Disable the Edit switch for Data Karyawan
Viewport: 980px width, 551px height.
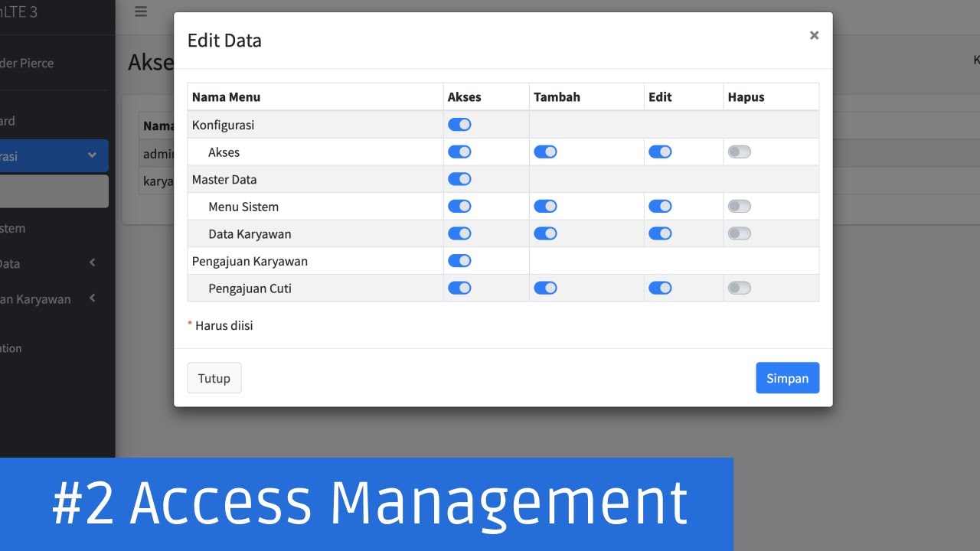point(660,234)
